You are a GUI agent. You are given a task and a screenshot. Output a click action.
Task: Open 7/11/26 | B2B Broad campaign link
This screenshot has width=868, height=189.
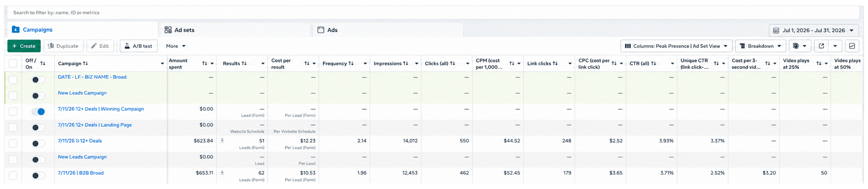click(x=81, y=173)
